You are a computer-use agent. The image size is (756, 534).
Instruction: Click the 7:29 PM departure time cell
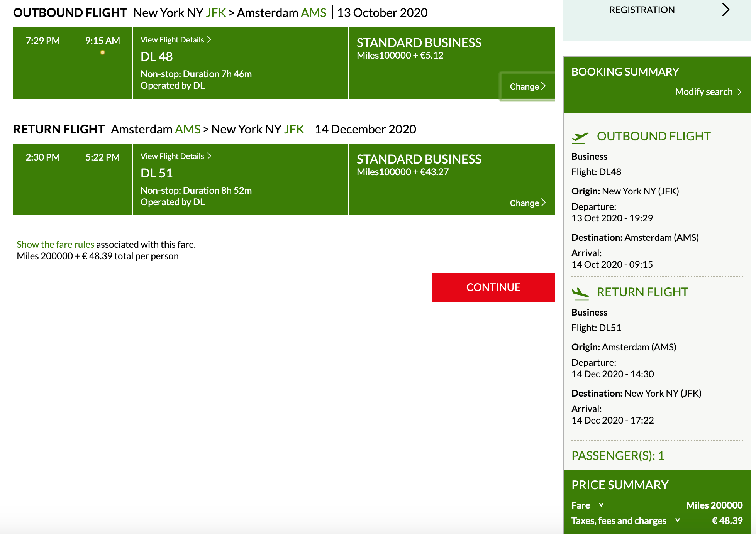click(x=43, y=63)
